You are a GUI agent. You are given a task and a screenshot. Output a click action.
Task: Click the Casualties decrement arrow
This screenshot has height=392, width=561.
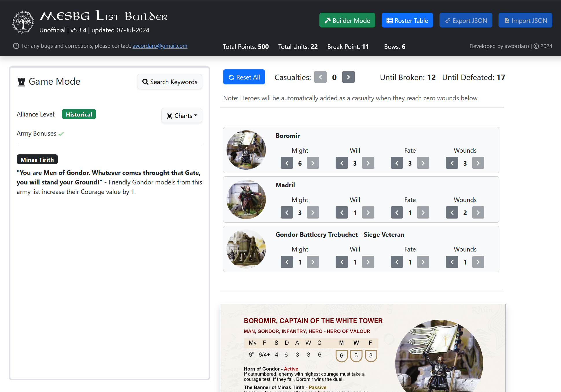coord(320,77)
